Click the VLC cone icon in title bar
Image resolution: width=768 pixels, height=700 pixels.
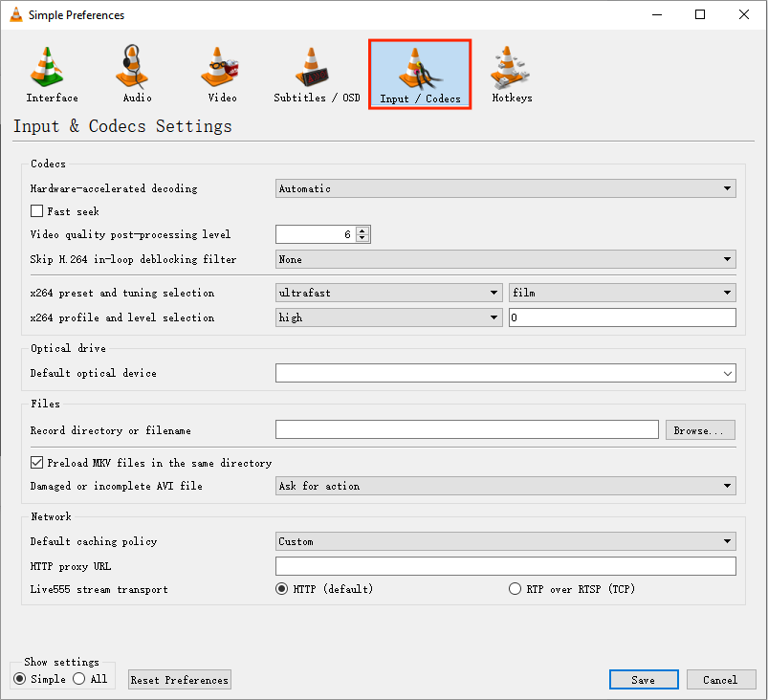16,14
